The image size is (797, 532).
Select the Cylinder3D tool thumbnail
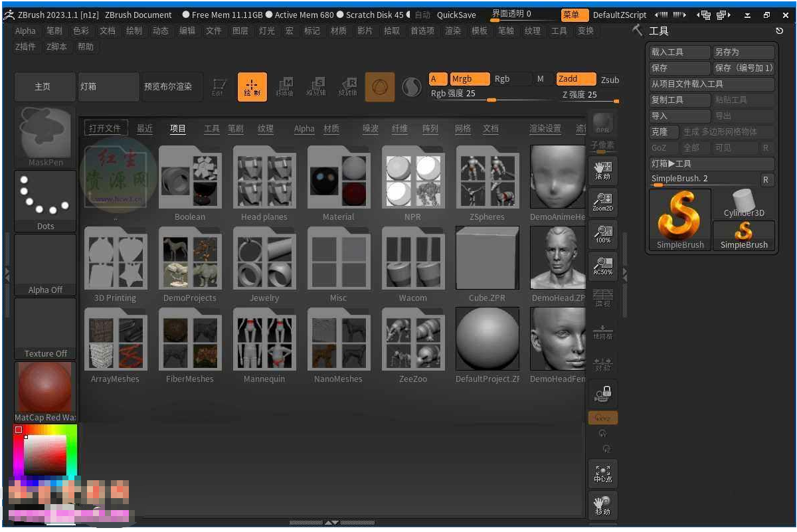744,199
